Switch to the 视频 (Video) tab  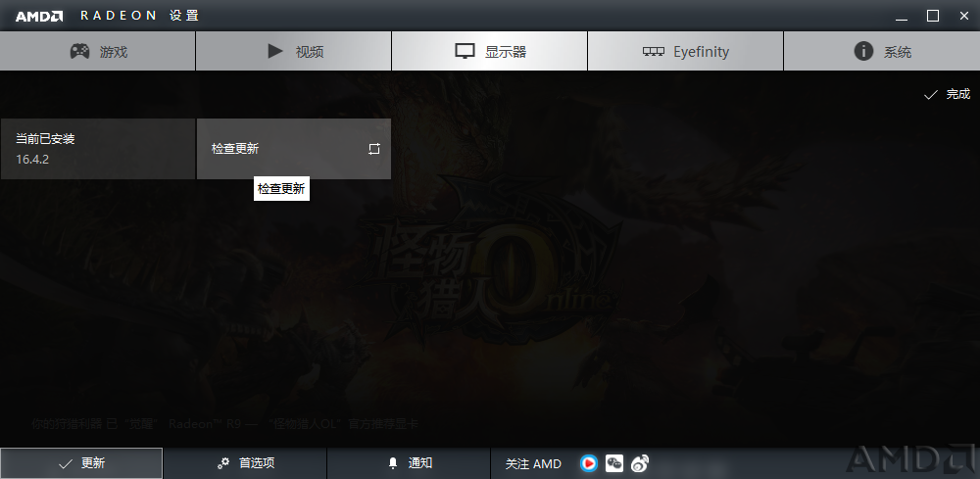(294, 51)
